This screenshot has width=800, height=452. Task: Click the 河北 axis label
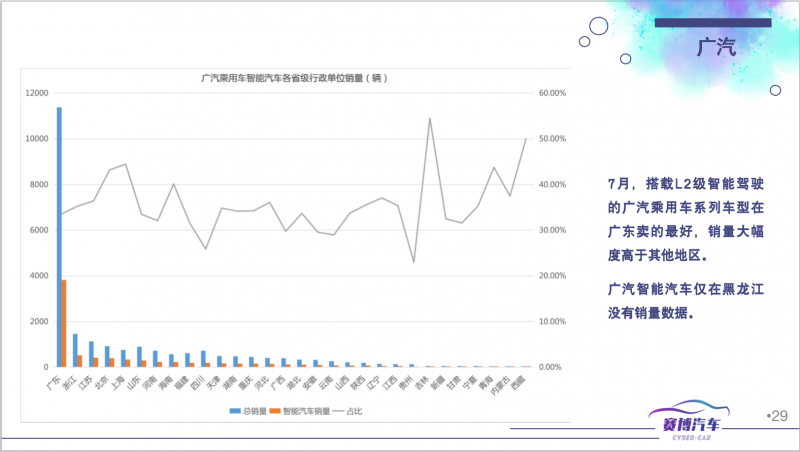tap(262, 383)
